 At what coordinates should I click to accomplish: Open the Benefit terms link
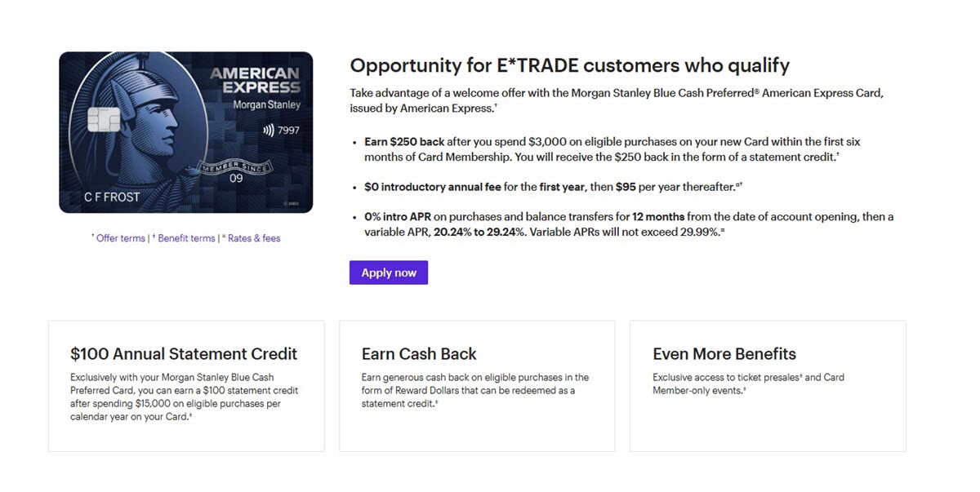185,238
